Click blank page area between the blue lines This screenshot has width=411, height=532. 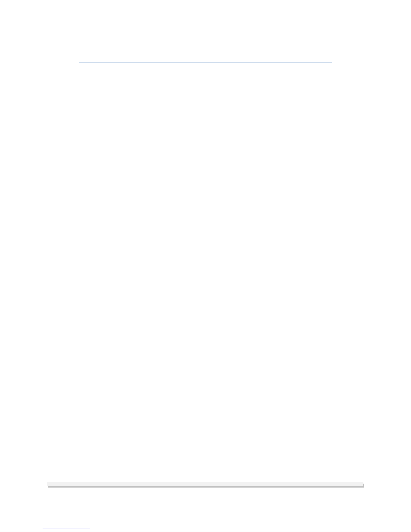205,181
